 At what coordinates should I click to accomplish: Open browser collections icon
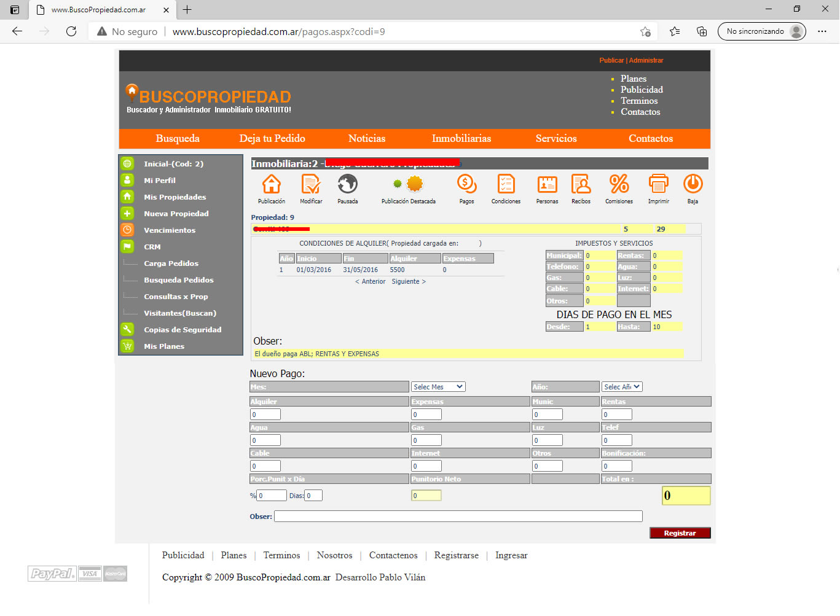click(702, 31)
